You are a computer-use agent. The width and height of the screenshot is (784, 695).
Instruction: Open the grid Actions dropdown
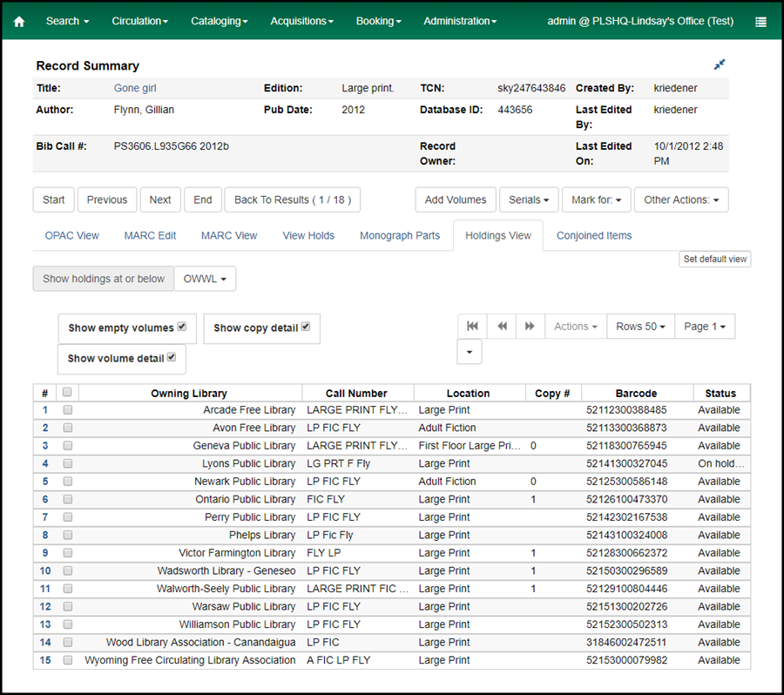(x=576, y=327)
